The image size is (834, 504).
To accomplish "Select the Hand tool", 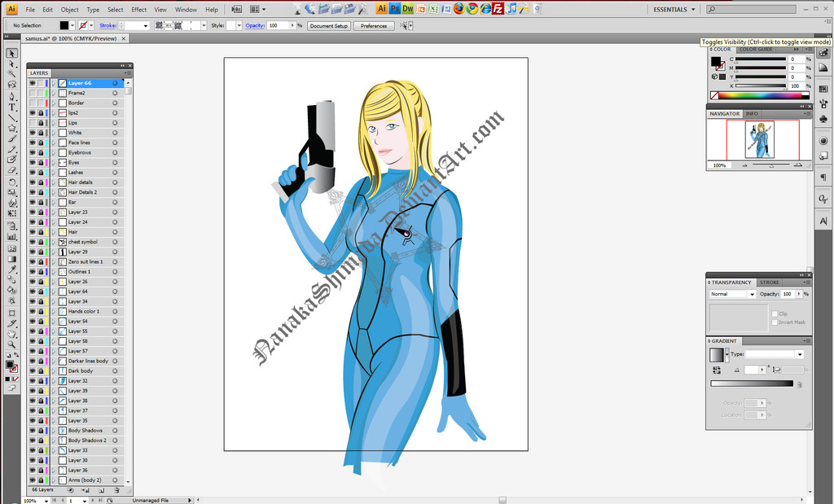I will [11, 335].
